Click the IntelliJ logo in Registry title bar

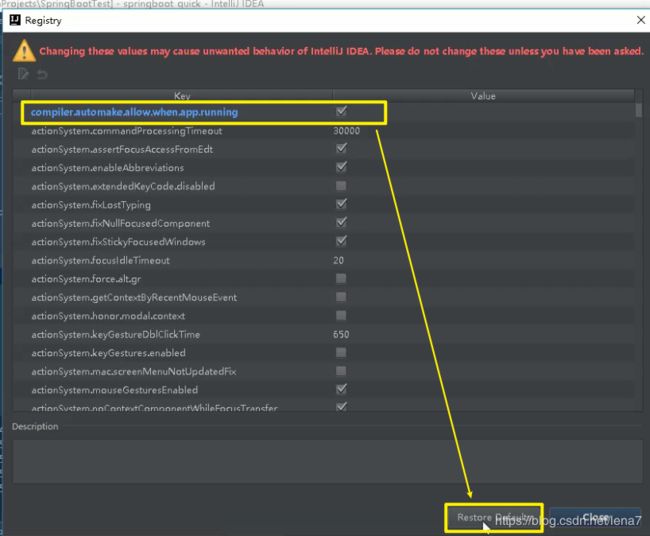pyautogui.click(x=15, y=20)
